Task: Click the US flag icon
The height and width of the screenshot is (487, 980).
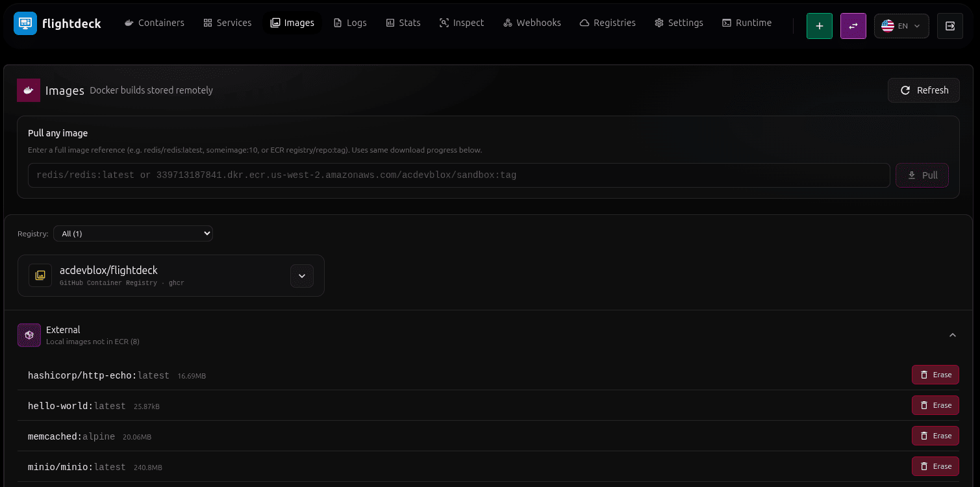Action: click(x=888, y=26)
